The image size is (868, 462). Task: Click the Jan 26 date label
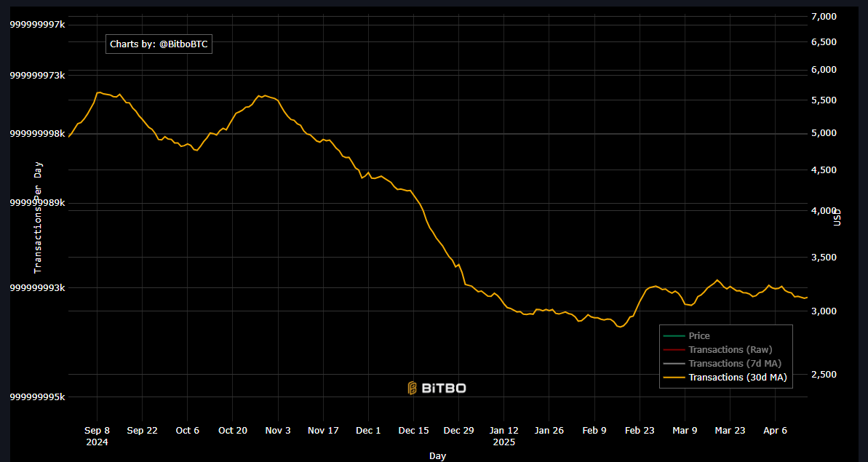point(549,431)
